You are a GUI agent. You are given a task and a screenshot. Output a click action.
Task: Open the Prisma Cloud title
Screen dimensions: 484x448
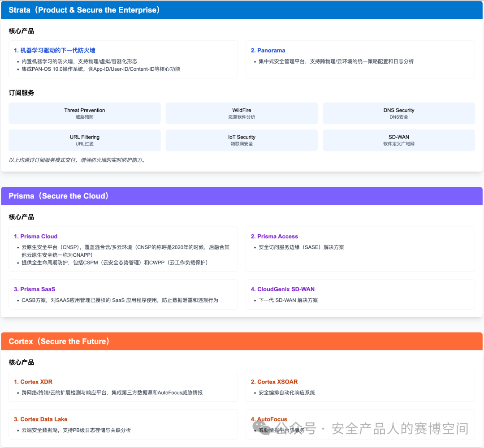click(x=36, y=237)
